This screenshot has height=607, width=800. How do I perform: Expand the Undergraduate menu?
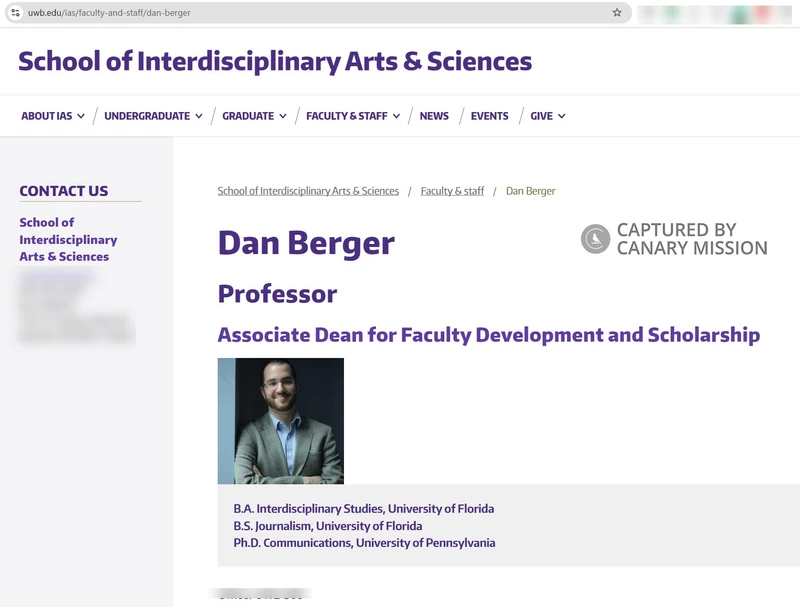153,116
